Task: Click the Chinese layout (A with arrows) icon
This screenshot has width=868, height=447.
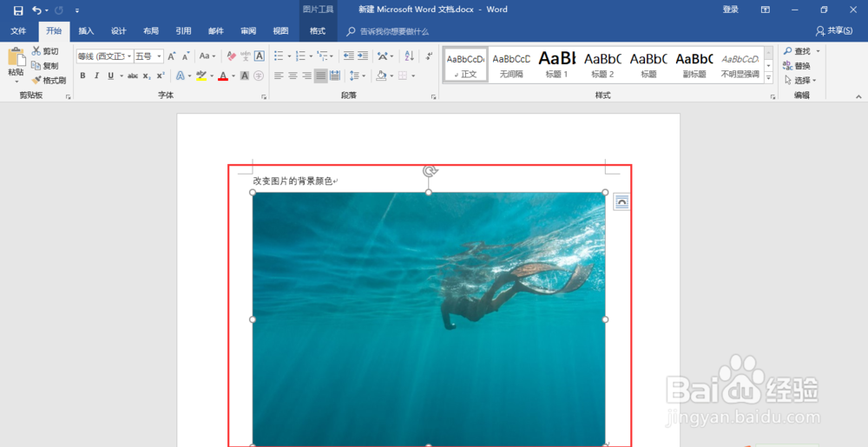Action: tap(383, 56)
